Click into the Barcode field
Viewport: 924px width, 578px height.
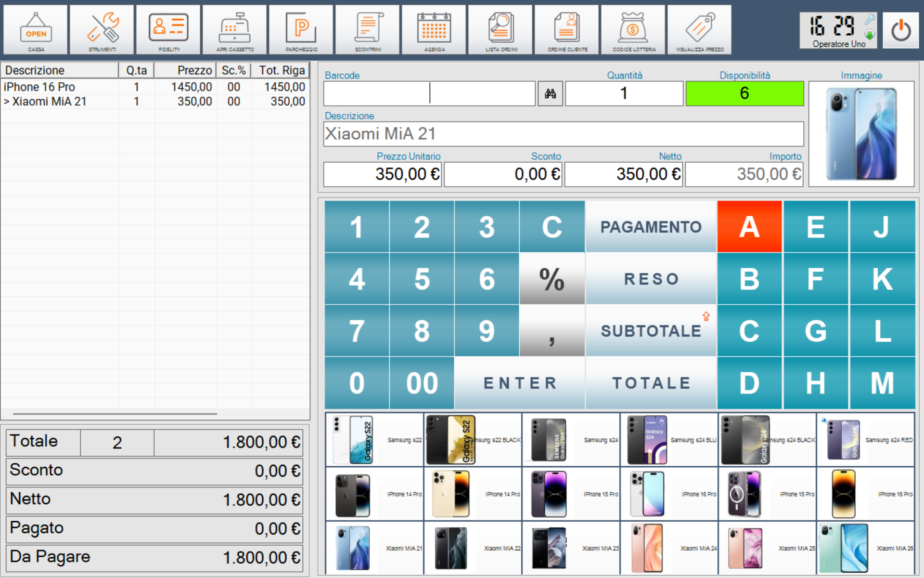429,93
